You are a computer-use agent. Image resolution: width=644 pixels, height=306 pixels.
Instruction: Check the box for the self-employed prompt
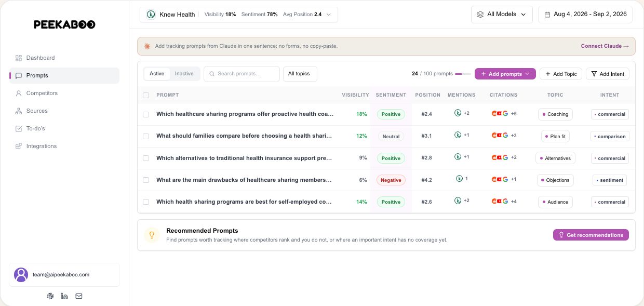click(146, 202)
